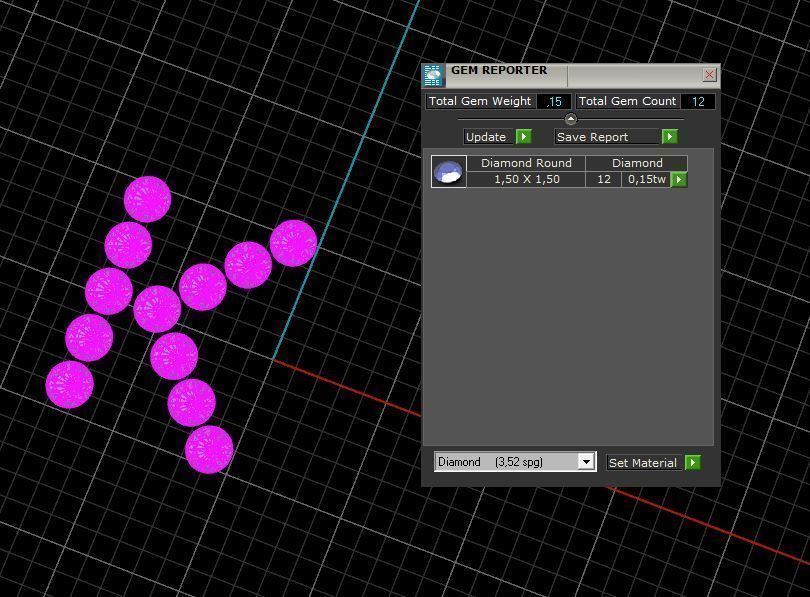Click the gem quantity cell showing 12
This screenshot has height=597, width=810.
click(x=603, y=179)
